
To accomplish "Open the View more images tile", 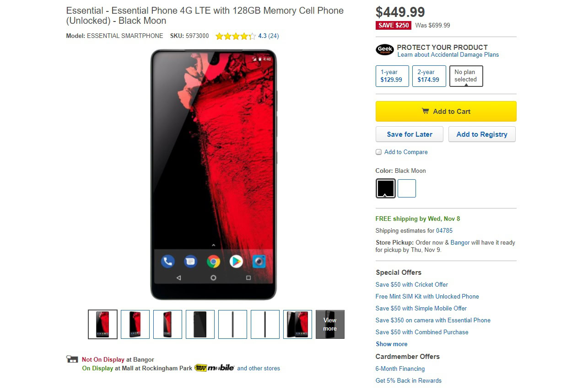I will [x=330, y=324].
